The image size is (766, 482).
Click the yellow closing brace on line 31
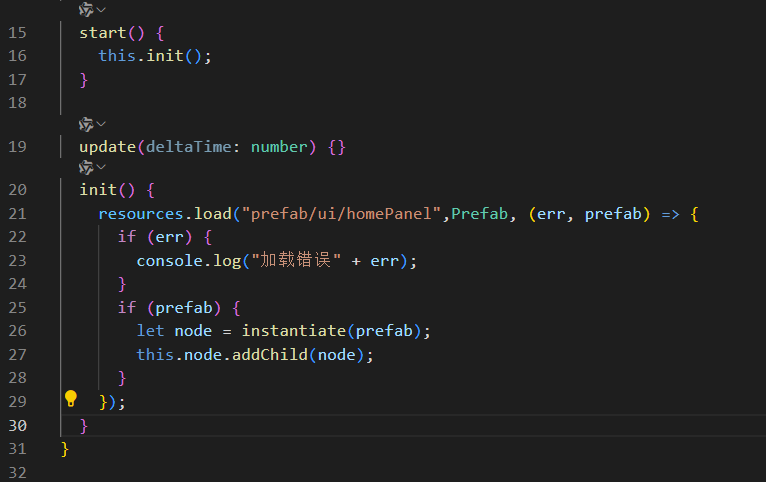pyautogui.click(x=64, y=449)
